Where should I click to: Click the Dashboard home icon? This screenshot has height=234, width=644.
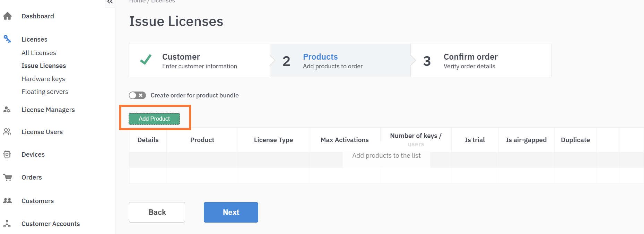7,16
